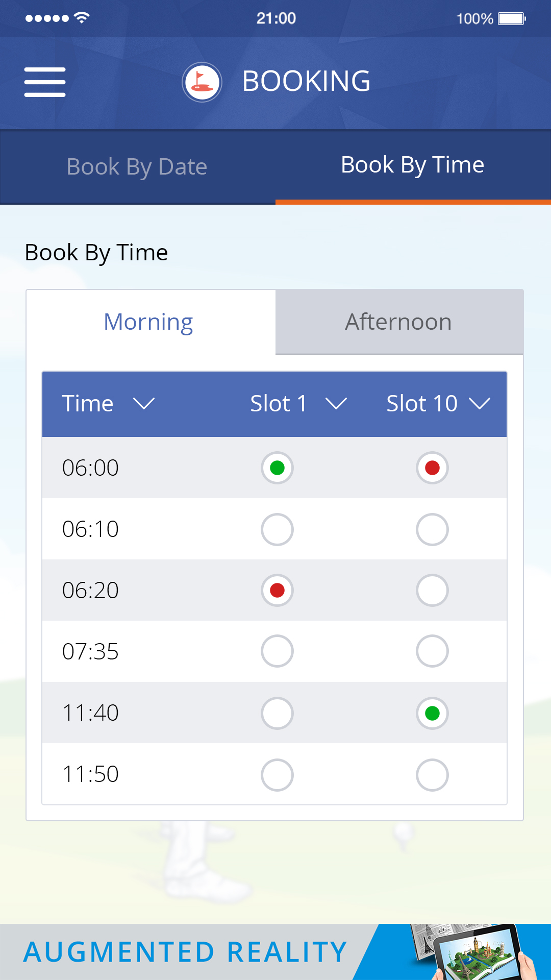This screenshot has height=980, width=551.
Task: Select the Book By Time tab
Action: tap(412, 165)
